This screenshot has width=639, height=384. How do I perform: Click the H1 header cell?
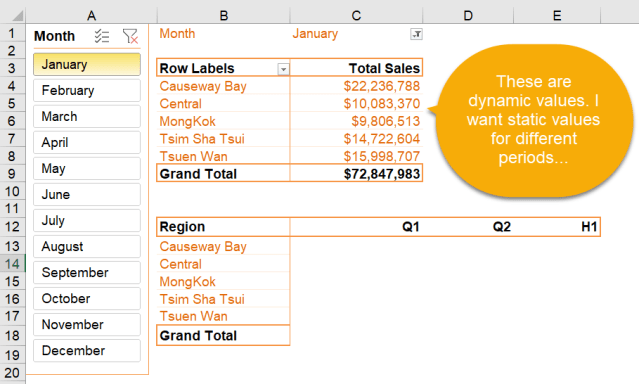[x=557, y=227]
